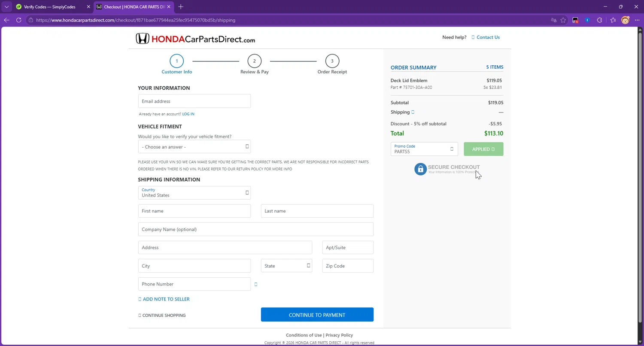Click the Address field
Image resolution: width=644 pixels, height=346 pixels.
pos(225,247)
